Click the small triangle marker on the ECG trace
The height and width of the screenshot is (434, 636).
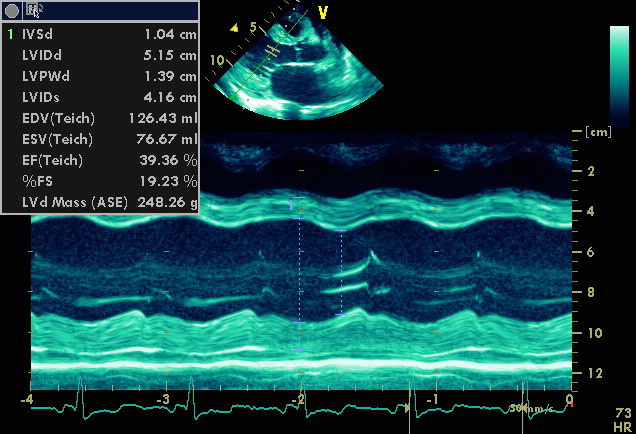click(406, 408)
